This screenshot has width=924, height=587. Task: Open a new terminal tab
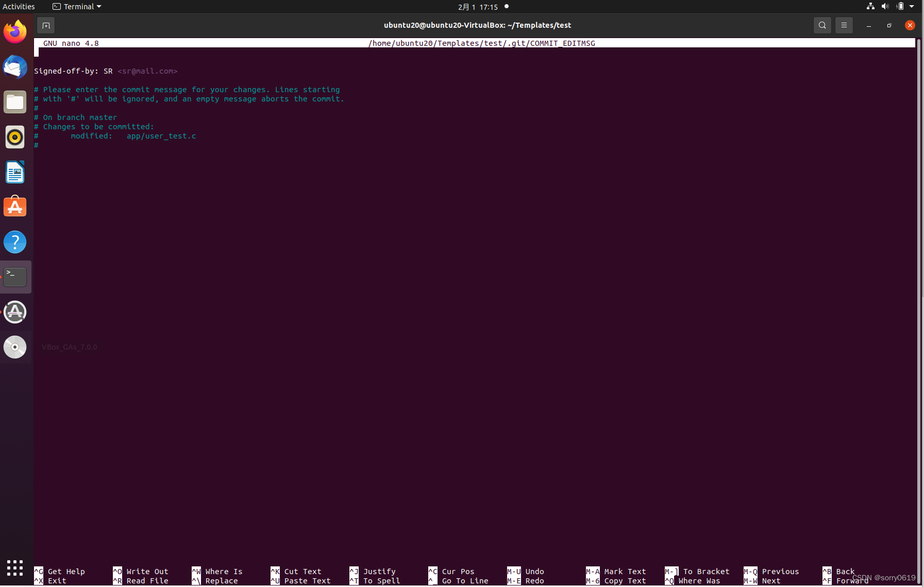click(x=46, y=25)
